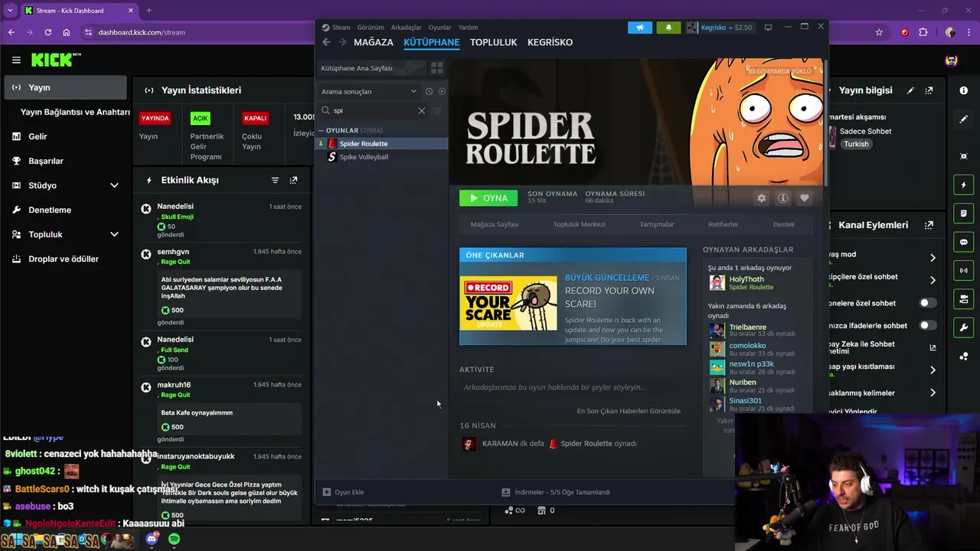Viewport: 980px width, 551px height.
Task: Expand hesap yaşı kısıtlaması chevron
Action: coord(933,370)
